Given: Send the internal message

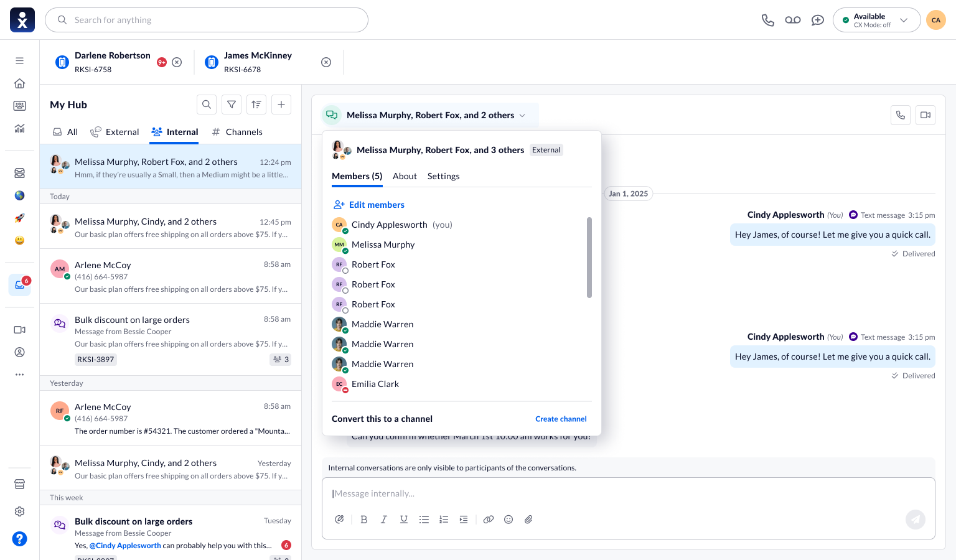Looking at the screenshot, I should (916, 520).
